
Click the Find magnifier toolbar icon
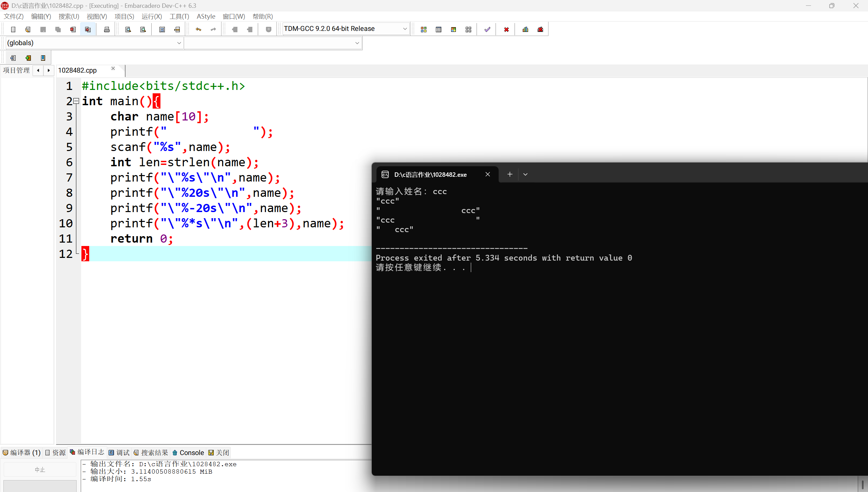[x=128, y=30]
